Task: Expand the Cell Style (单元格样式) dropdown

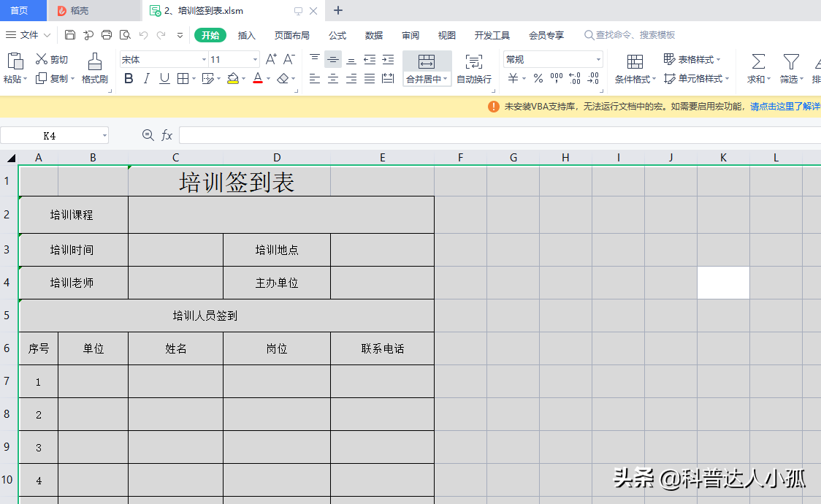Action: (728, 78)
